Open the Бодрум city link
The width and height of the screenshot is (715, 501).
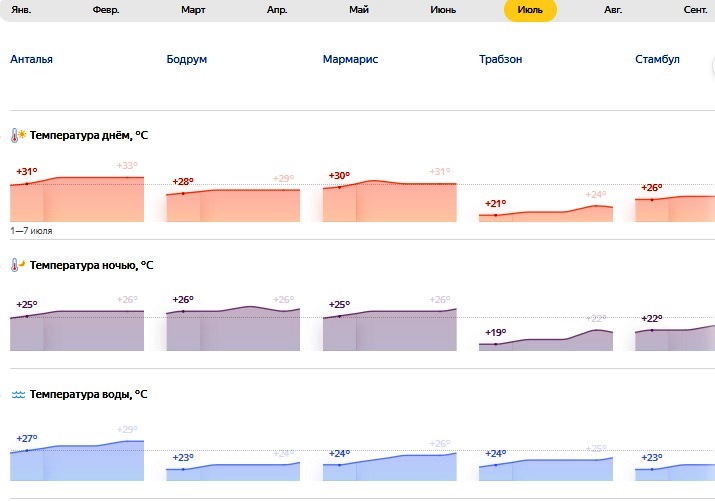point(187,59)
